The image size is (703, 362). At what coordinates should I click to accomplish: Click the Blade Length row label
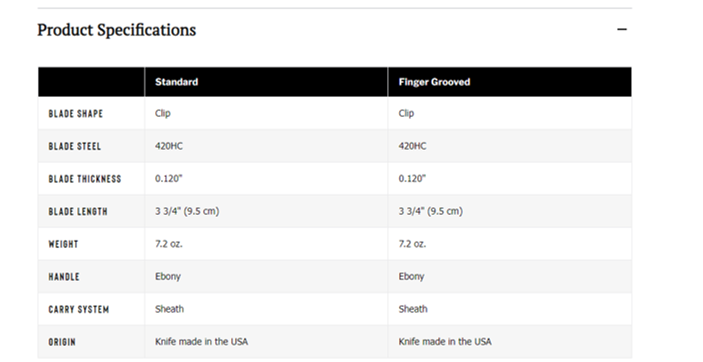click(x=78, y=212)
